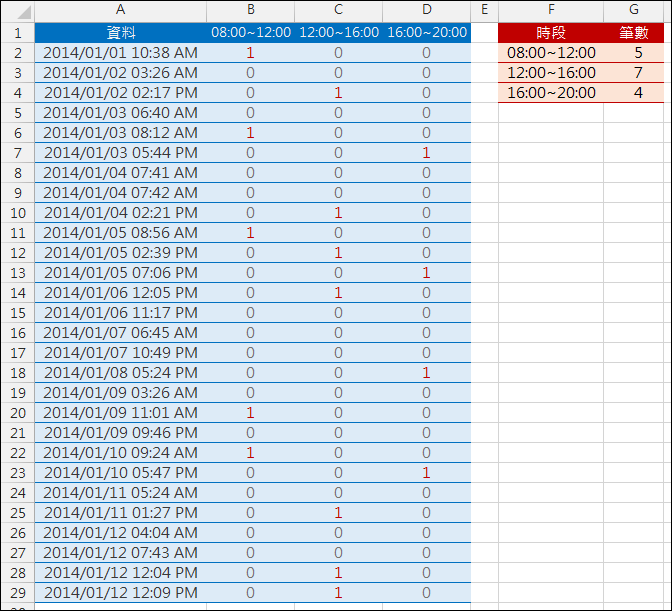Select cell 2014/01/10 05:47 PM
The width and height of the screenshot is (672, 611).
pos(120,473)
